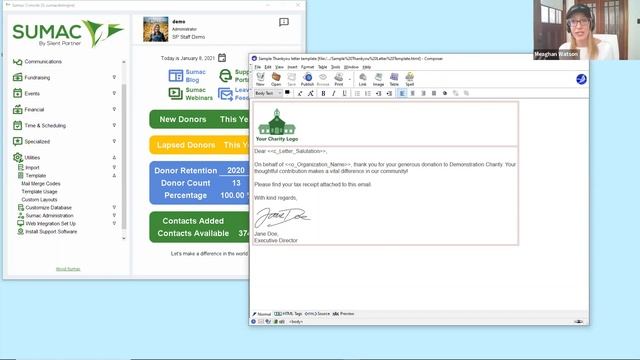
Task: Click the larger text size icon
Action: [x=311, y=93]
